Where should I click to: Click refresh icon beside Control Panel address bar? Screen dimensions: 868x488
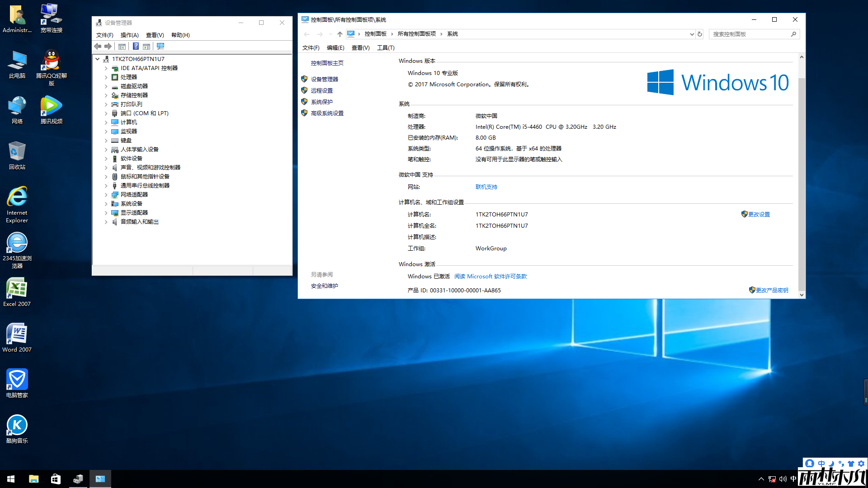coord(700,34)
